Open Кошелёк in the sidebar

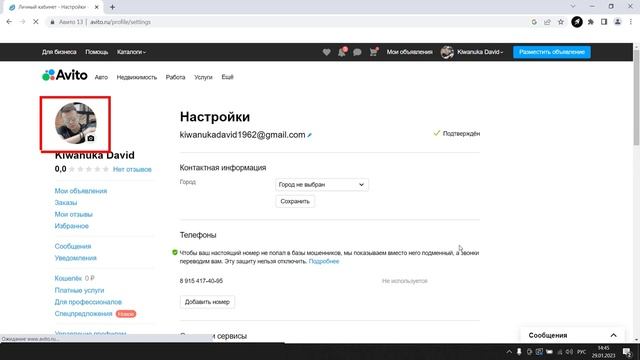(x=68, y=278)
